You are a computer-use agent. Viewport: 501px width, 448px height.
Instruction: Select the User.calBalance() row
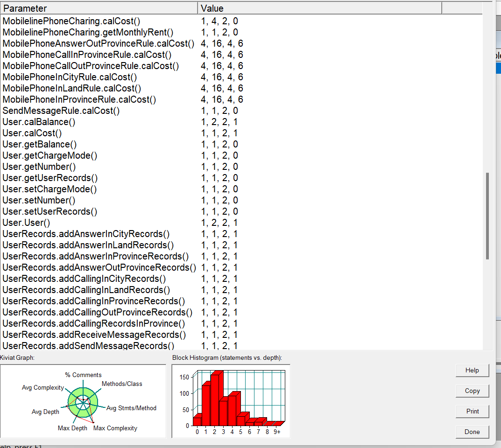pos(241,122)
